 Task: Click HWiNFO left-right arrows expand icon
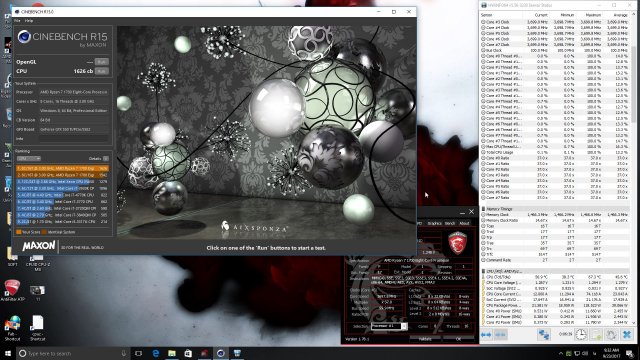point(486,335)
